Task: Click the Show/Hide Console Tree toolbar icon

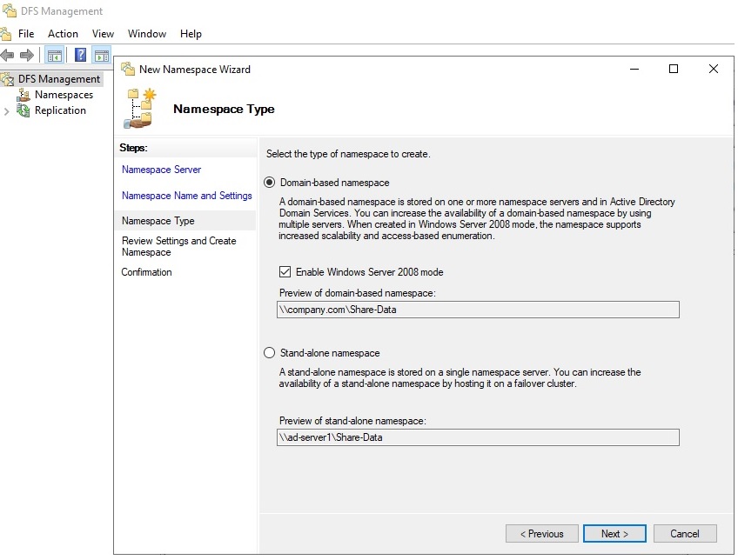Action: [54, 54]
